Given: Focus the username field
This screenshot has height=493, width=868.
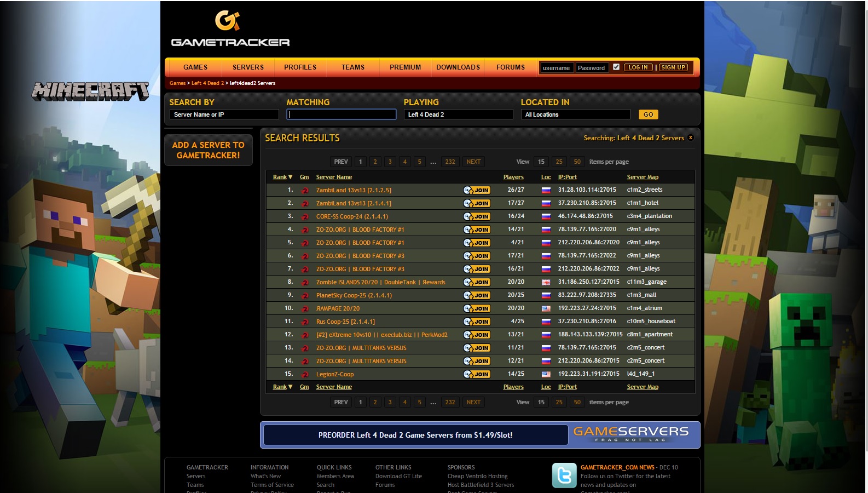Looking at the screenshot, I should pos(557,68).
